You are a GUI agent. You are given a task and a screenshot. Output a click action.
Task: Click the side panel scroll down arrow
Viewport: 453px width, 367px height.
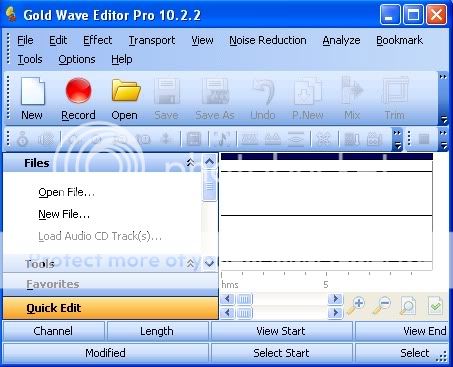[x=210, y=264]
